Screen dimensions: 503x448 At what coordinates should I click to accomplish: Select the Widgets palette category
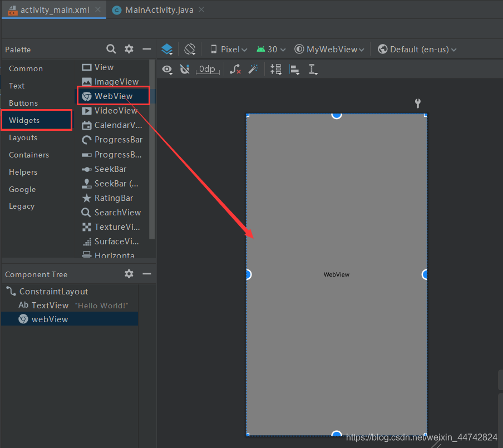pyautogui.click(x=37, y=120)
